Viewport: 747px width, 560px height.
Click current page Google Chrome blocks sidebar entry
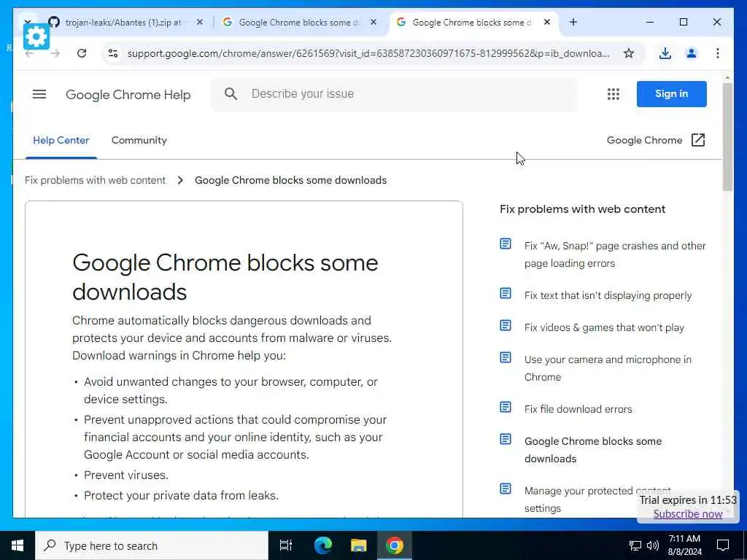(x=592, y=450)
